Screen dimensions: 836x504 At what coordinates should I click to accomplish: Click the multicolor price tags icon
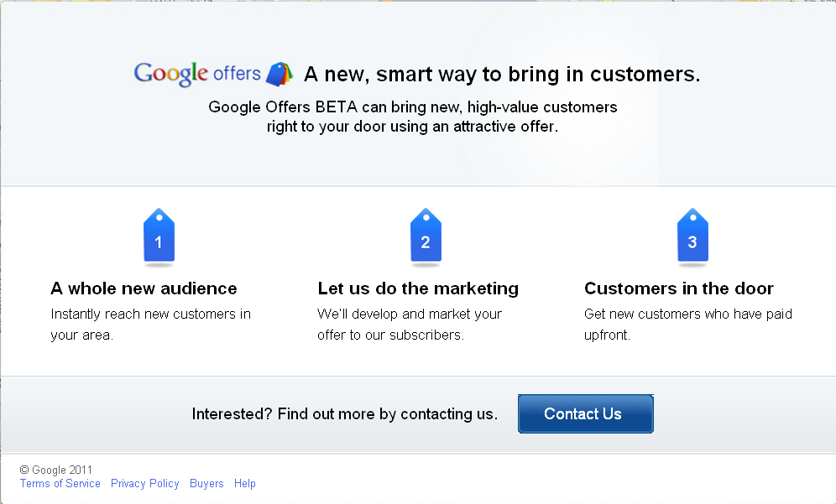[280, 74]
